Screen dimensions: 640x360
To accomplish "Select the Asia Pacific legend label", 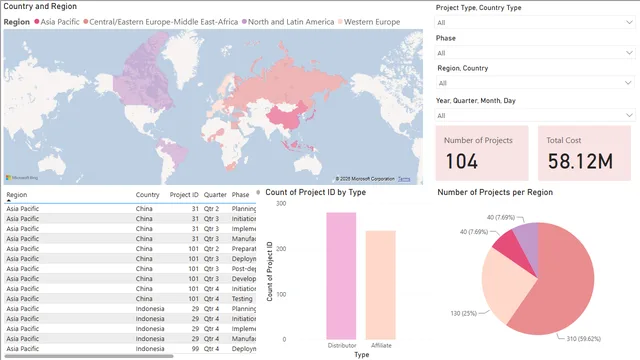I will click(x=60, y=22).
